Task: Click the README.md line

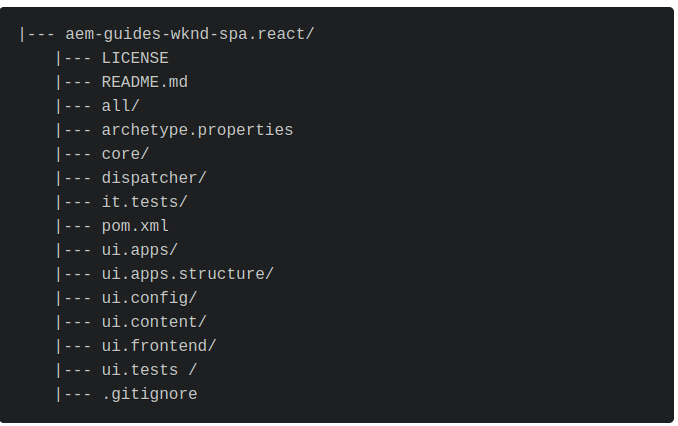Action: pos(145,82)
